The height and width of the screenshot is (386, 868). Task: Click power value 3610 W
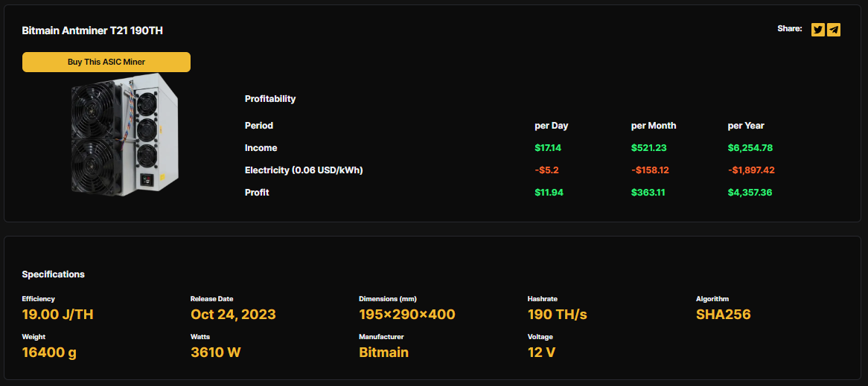point(216,353)
